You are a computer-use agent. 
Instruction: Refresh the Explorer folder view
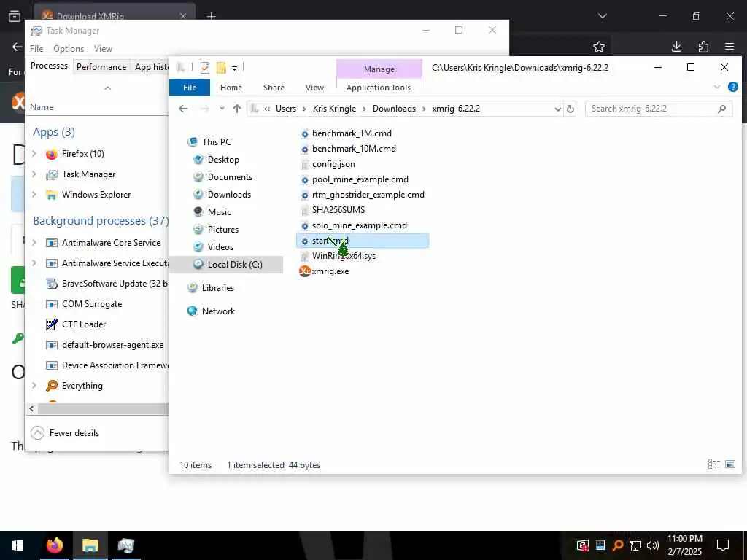(570, 109)
